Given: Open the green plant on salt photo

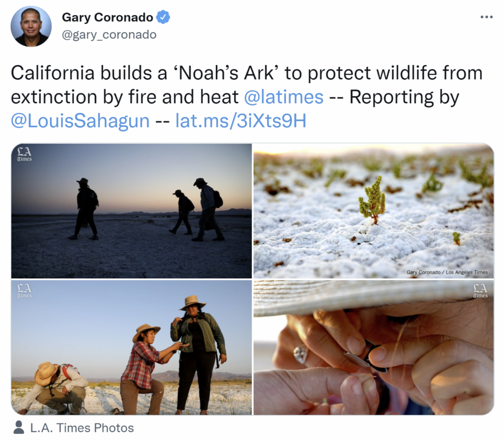Looking at the screenshot, I should coord(373,211).
